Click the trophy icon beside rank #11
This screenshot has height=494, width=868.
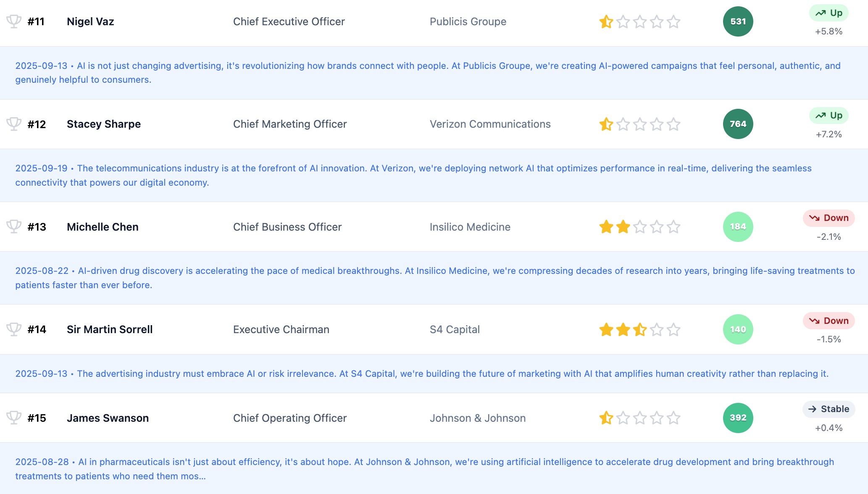click(14, 21)
